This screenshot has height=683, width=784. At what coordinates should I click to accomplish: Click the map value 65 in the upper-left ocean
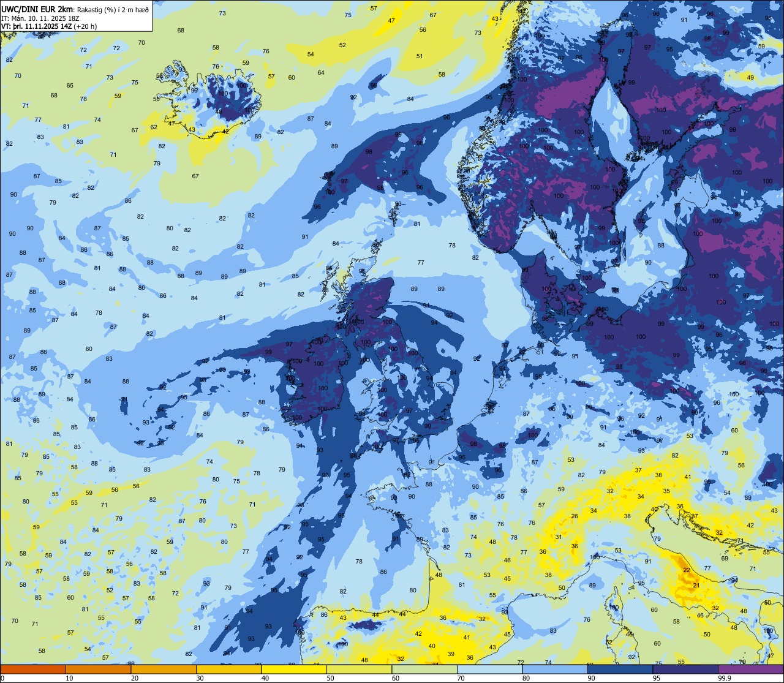(x=70, y=86)
